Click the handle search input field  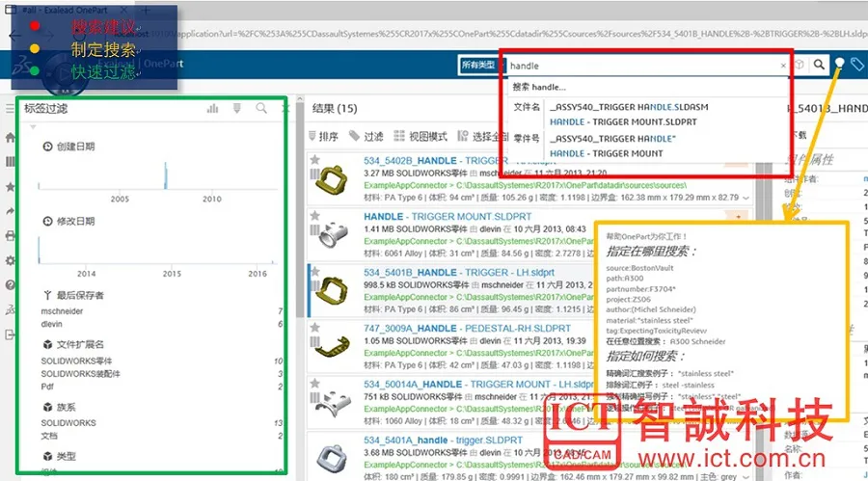pyautogui.click(x=642, y=66)
